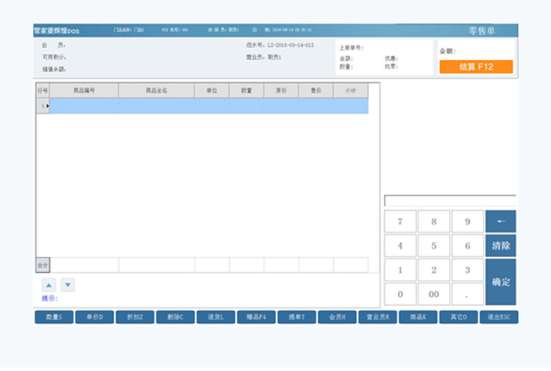
Task: Click the 退出ESC exit button
Action: pyautogui.click(x=499, y=317)
